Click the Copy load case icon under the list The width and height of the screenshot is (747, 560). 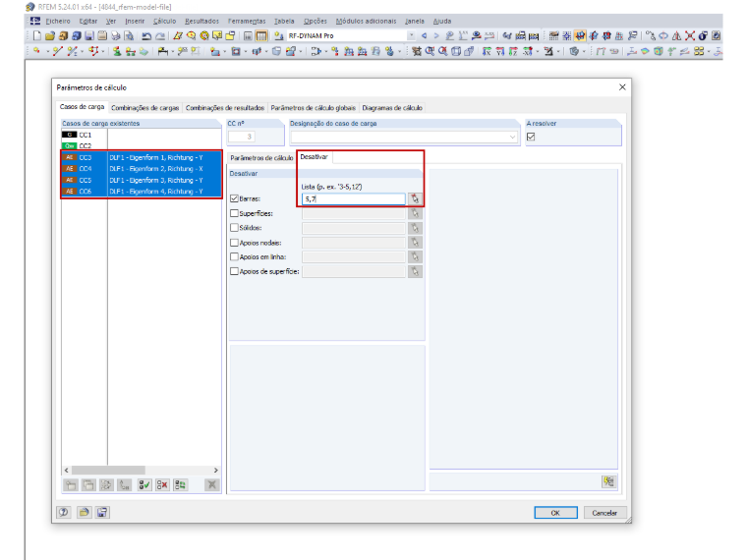click(x=88, y=484)
